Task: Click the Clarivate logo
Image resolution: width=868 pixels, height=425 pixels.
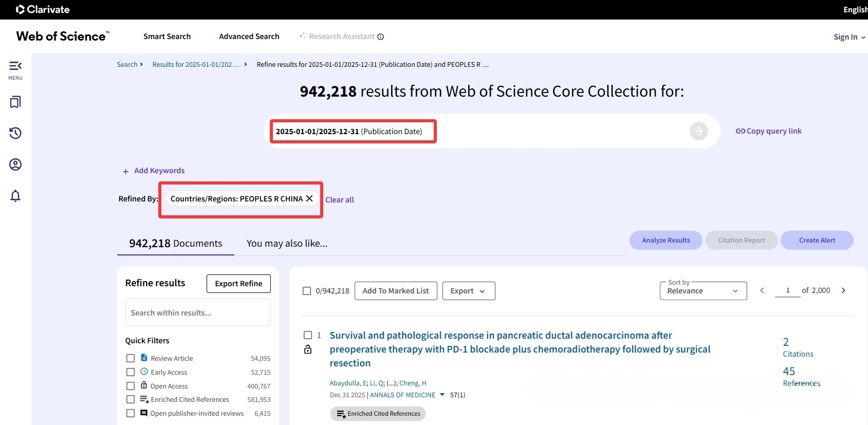Action: coord(43,9)
